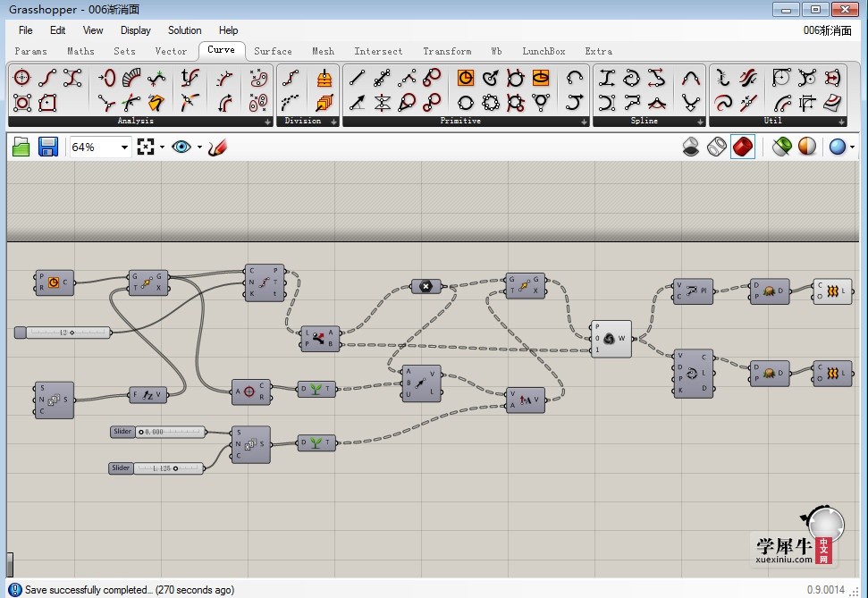The width and height of the screenshot is (868, 598).
Task: Toggle the named views eye icon
Action: (181, 147)
